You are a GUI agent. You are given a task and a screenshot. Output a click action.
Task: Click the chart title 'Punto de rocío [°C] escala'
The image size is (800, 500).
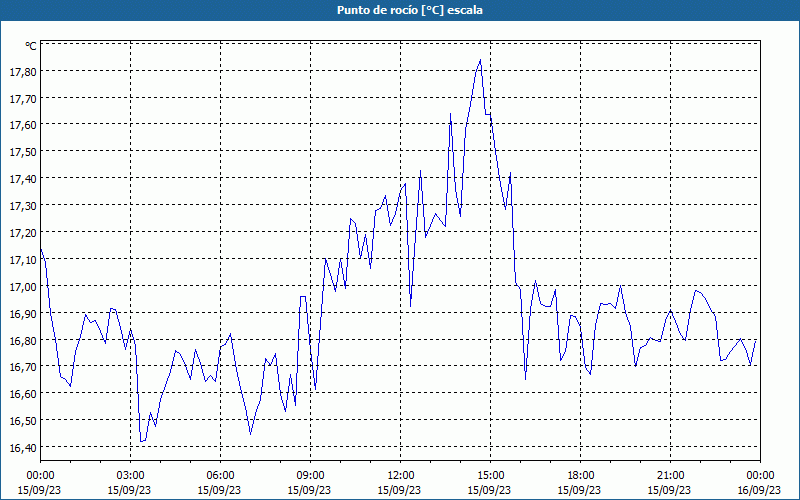[410, 10]
